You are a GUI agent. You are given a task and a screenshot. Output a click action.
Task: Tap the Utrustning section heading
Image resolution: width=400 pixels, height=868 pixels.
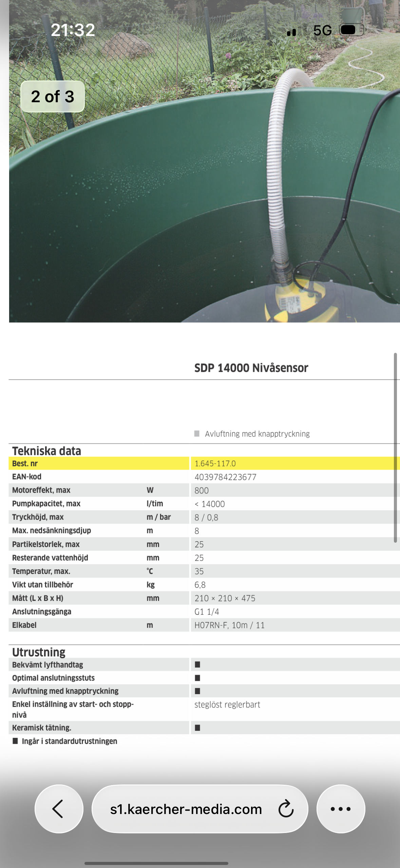[39, 652]
